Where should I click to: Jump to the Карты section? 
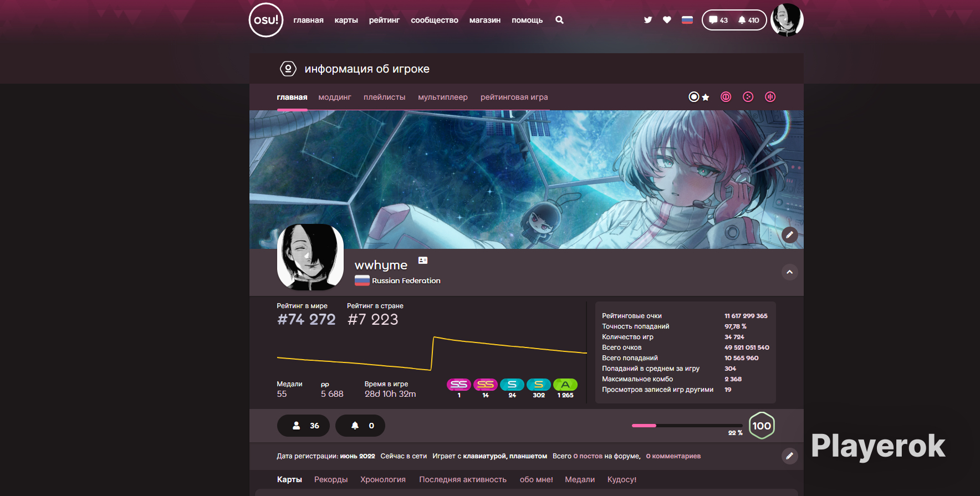point(289,479)
